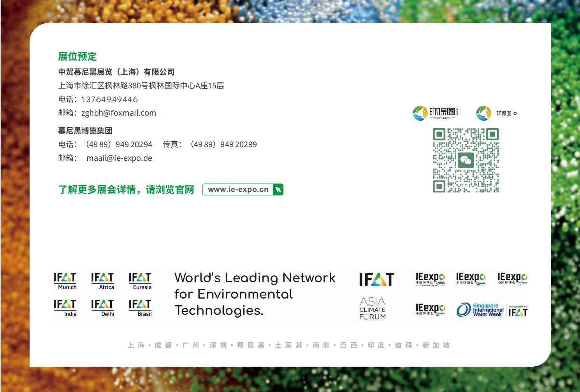Screen dimensions: 580x392
Task: Click the green cursor arrow icon
Action: tap(278, 190)
